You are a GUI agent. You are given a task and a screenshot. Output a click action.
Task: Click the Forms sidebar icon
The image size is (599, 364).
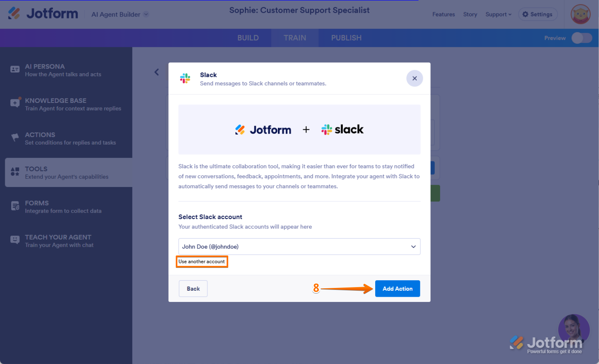[15, 206]
